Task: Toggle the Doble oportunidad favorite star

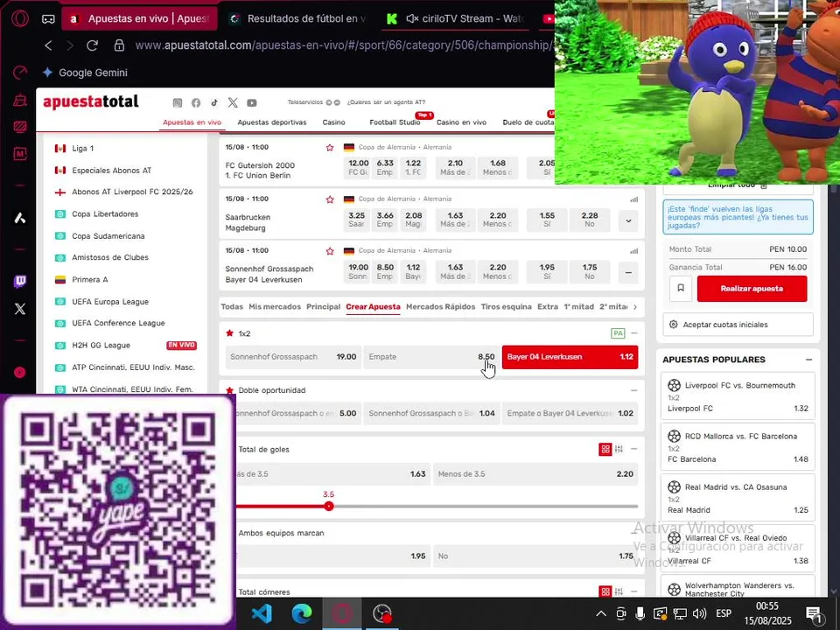Action: pos(230,390)
